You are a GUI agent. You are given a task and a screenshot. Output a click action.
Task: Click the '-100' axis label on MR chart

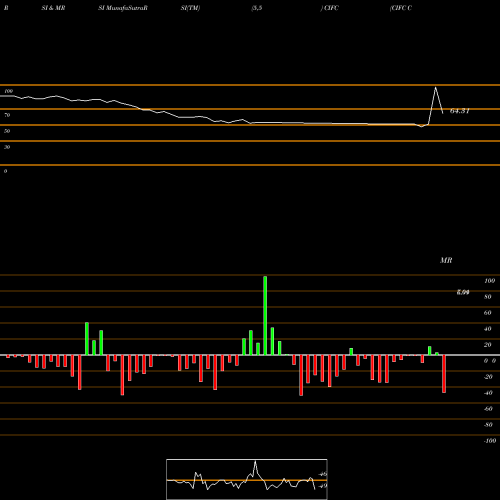489,441
